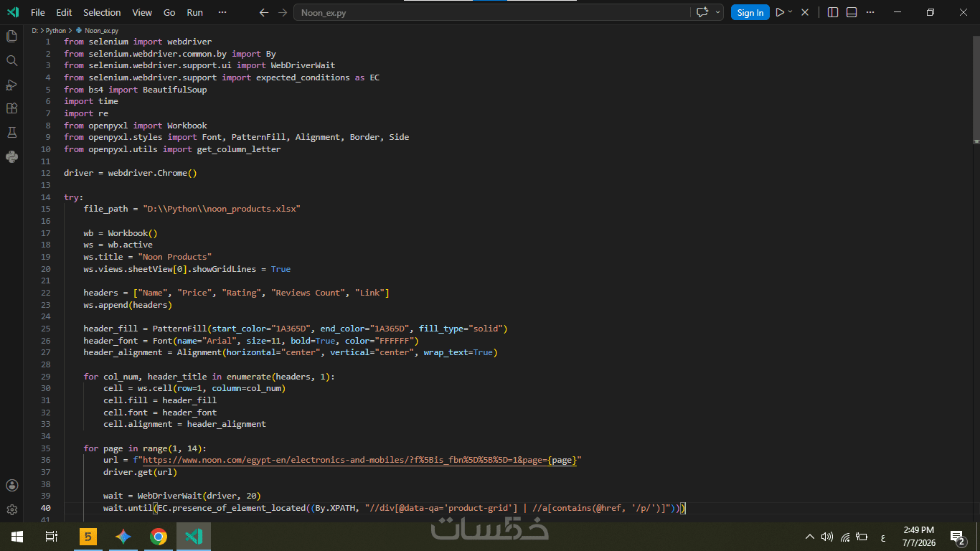
Task: Click the Python breadcrumb folder
Action: click(56, 31)
